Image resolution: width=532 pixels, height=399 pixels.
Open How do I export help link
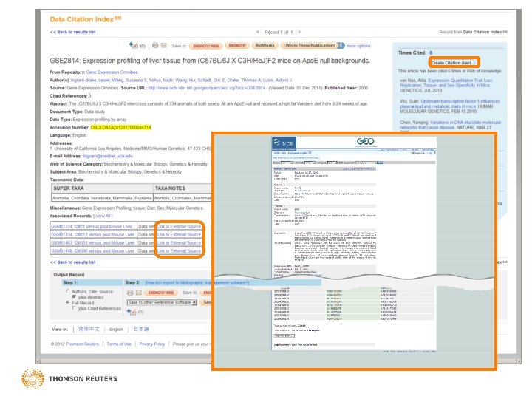click(197, 282)
